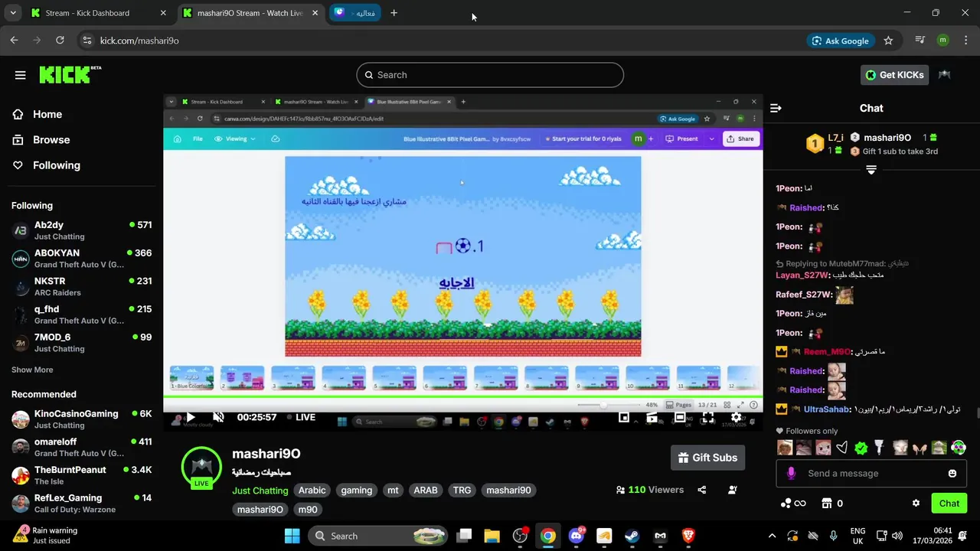
Task: Click the share stream icon
Action: point(702,490)
